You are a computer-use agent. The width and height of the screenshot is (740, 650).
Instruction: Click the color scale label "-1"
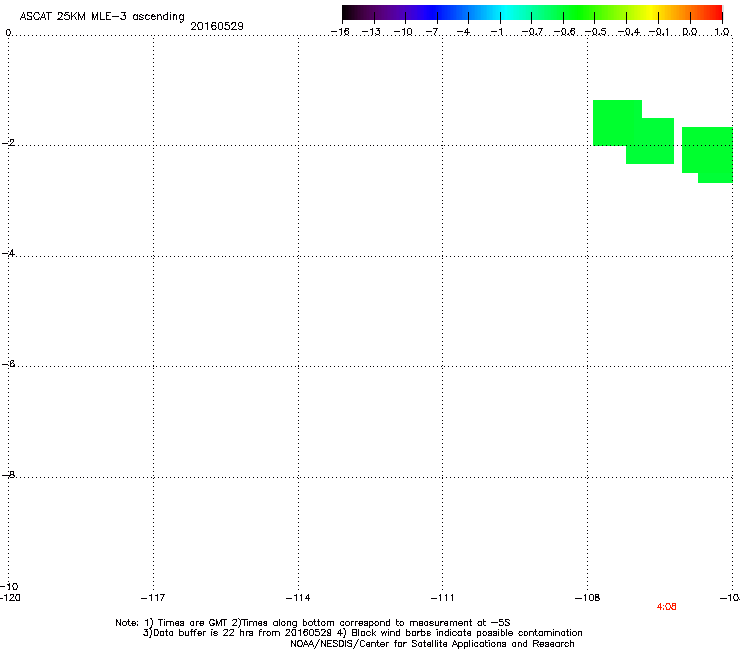pos(496,32)
